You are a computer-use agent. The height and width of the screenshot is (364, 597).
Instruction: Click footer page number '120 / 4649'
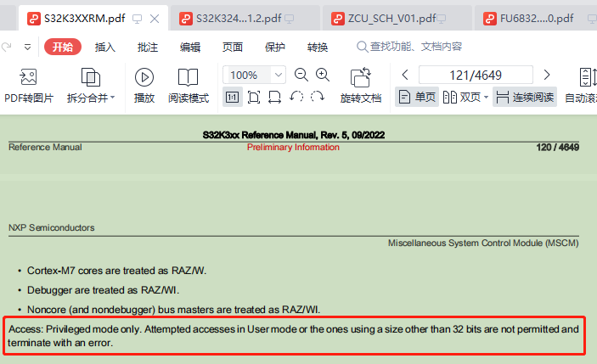pos(557,147)
